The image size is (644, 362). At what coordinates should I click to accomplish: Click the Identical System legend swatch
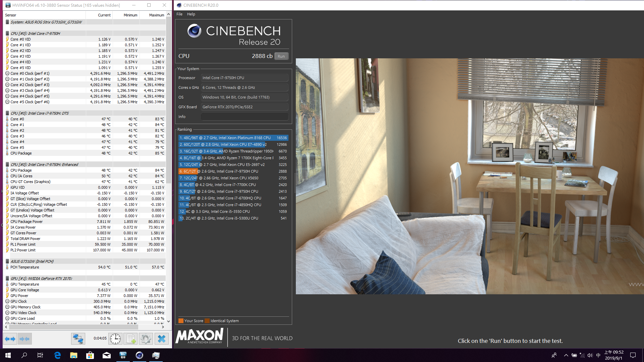tap(207, 321)
